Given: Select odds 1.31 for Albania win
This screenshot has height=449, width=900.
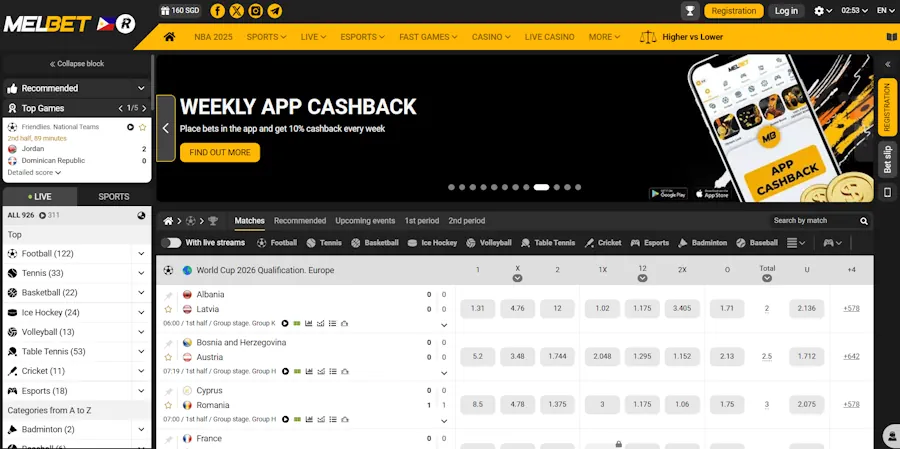Looking at the screenshot, I should click(478, 308).
